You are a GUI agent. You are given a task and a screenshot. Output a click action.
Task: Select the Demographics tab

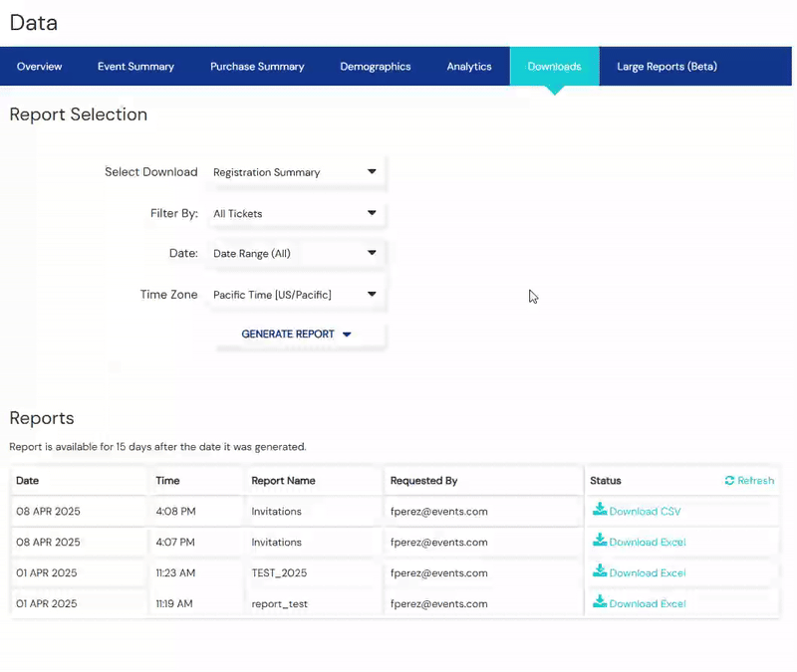pos(376,67)
